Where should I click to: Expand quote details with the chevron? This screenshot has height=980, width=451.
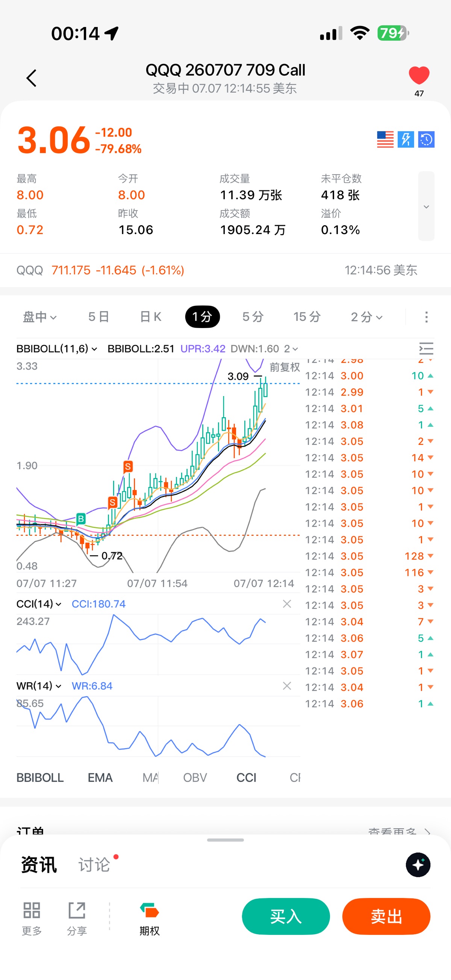click(x=426, y=206)
